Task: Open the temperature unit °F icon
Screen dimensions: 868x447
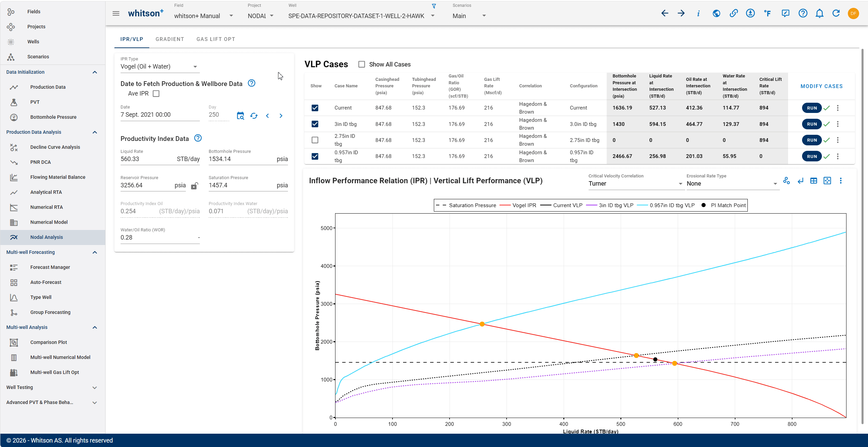Action: click(x=768, y=13)
